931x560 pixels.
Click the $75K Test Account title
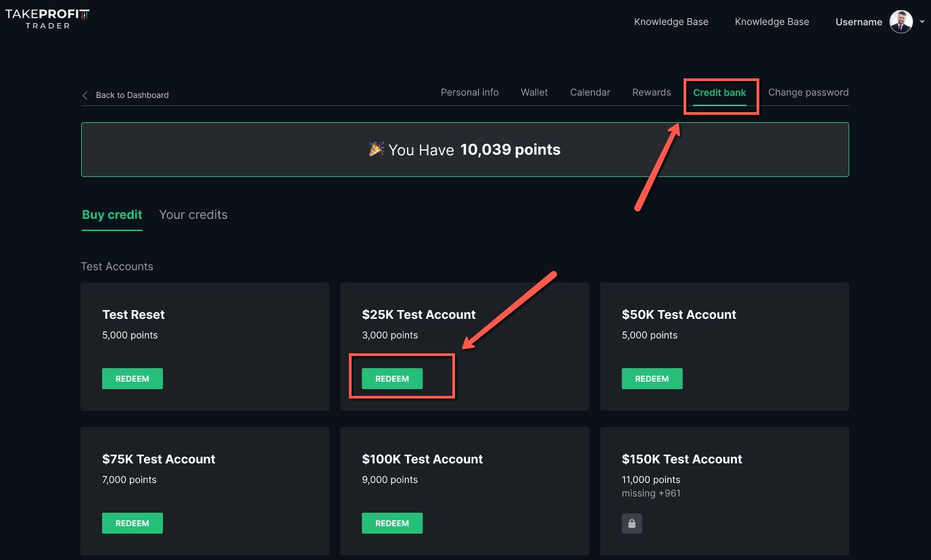[158, 459]
